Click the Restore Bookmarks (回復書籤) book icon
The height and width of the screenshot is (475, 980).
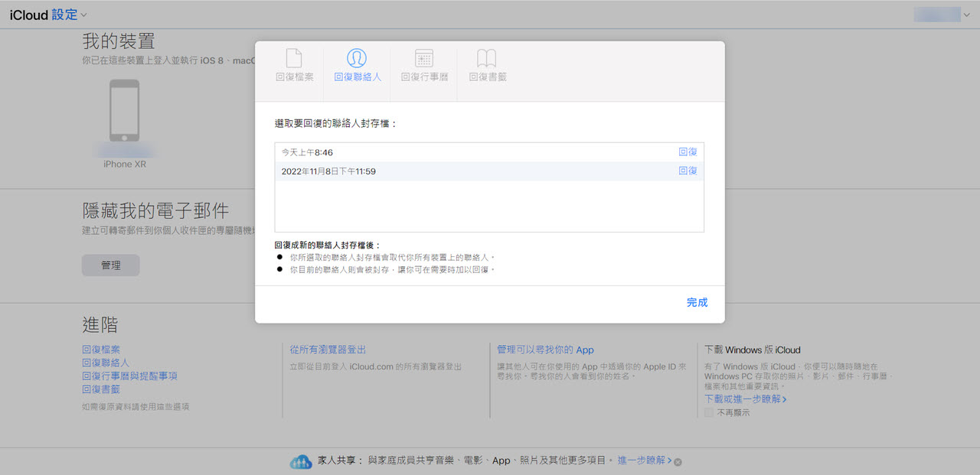pyautogui.click(x=487, y=58)
